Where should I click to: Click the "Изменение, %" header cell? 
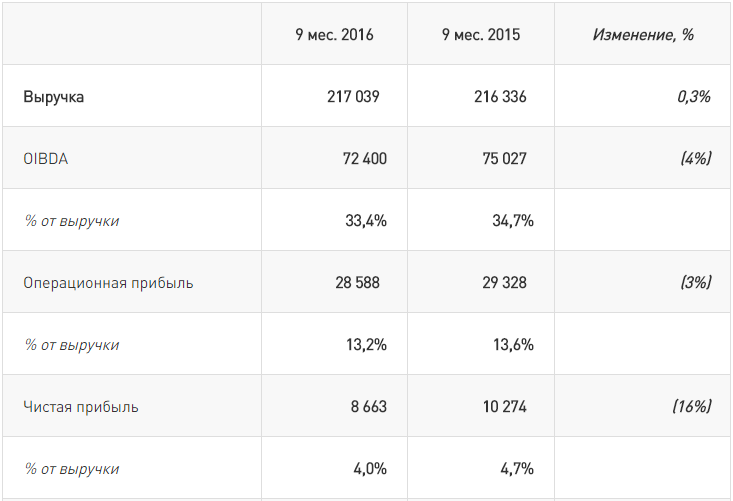[643, 34]
